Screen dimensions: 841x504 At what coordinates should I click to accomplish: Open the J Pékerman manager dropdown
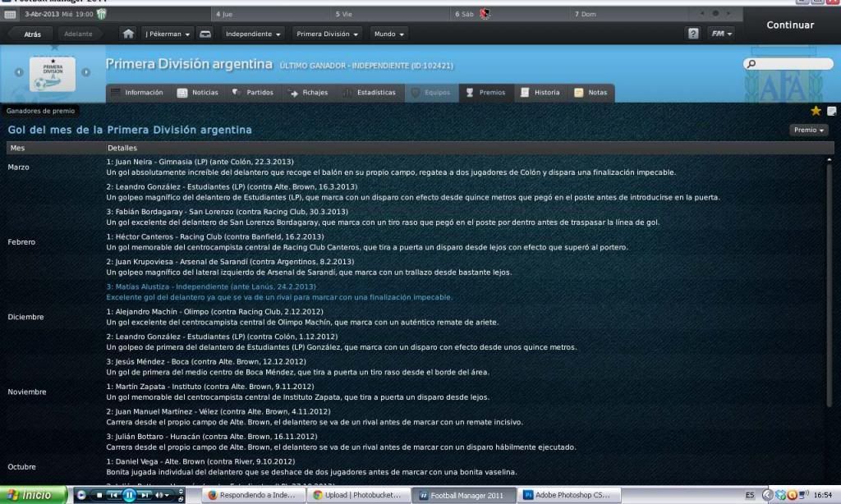click(168, 34)
